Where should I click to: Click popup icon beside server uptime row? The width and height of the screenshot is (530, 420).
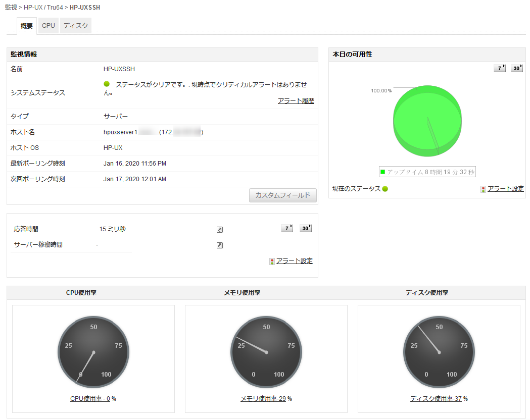point(220,245)
